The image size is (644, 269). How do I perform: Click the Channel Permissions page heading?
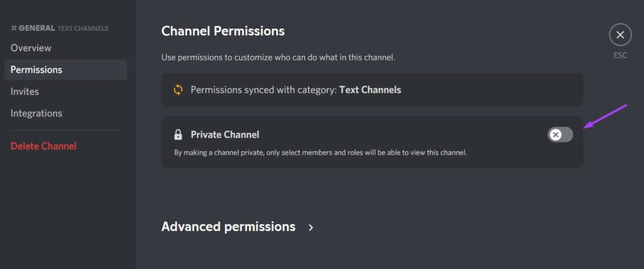point(223,31)
